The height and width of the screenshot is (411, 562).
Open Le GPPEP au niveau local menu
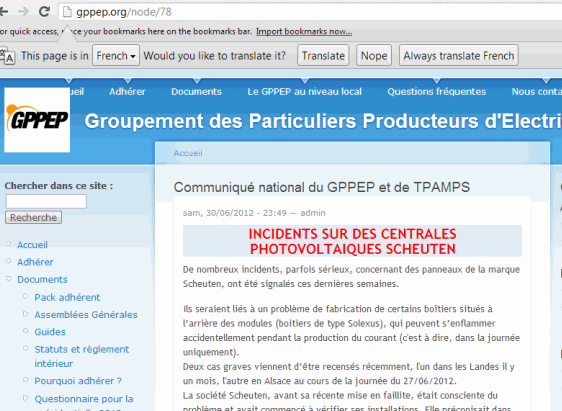tap(304, 92)
